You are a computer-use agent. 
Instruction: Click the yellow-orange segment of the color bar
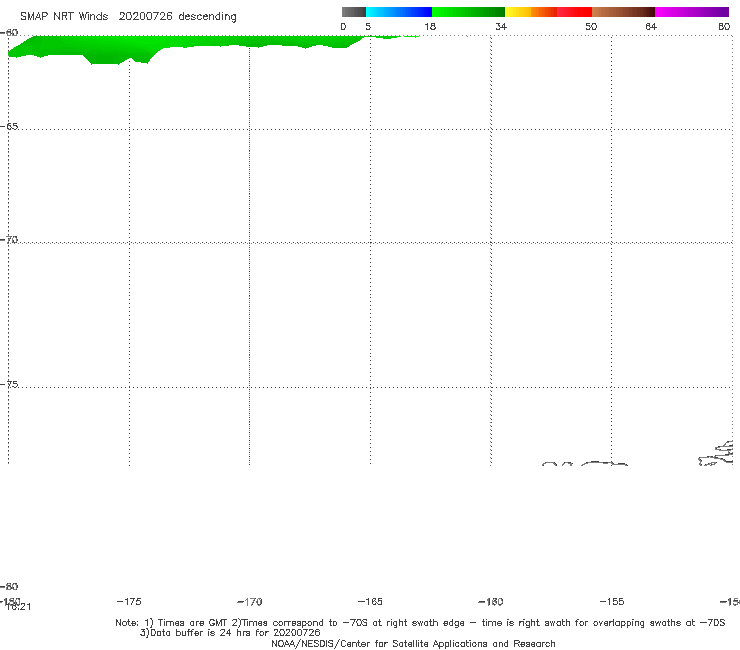pyautogui.click(x=531, y=12)
